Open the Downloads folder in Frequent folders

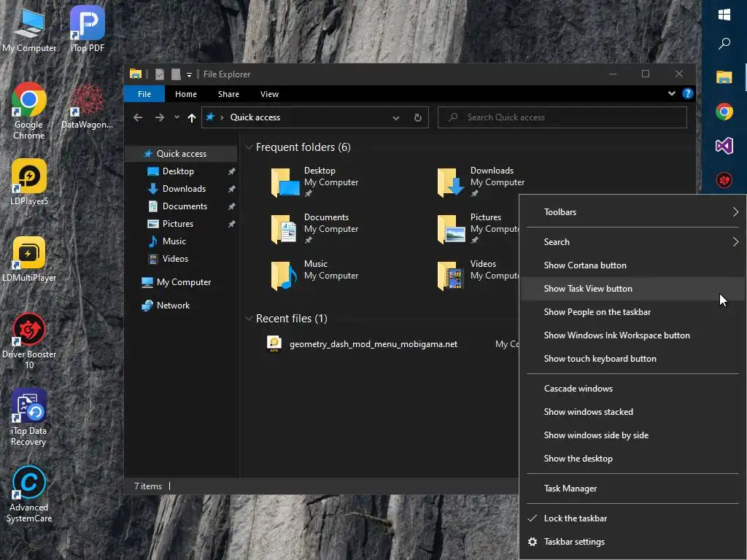pyautogui.click(x=481, y=182)
